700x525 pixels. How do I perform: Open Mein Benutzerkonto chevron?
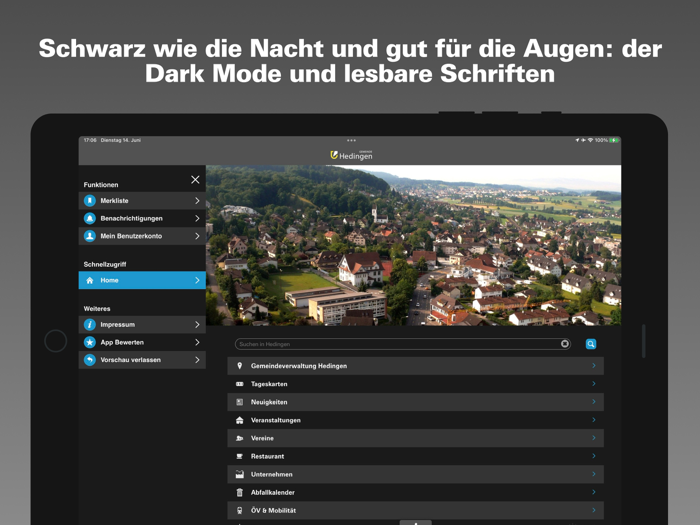(197, 236)
